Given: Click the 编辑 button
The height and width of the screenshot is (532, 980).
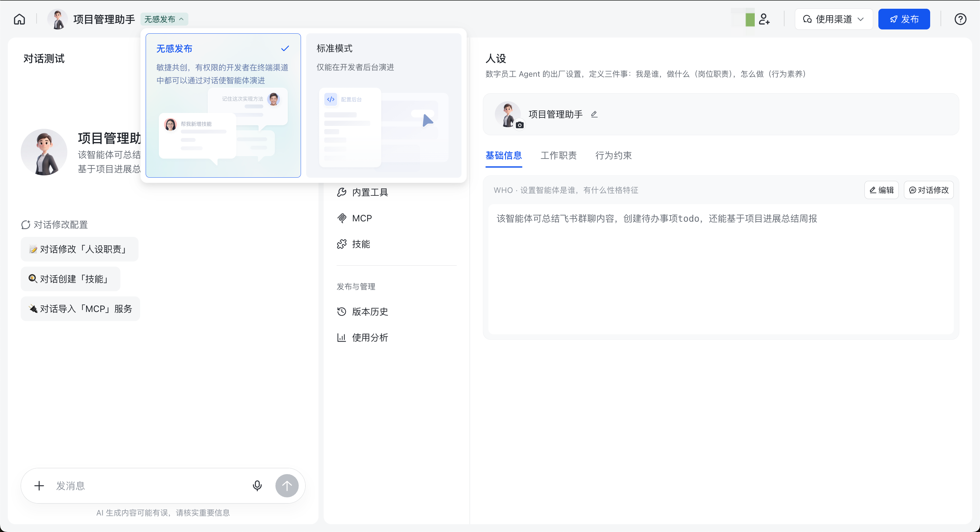Looking at the screenshot, I should tap(881, 190).
